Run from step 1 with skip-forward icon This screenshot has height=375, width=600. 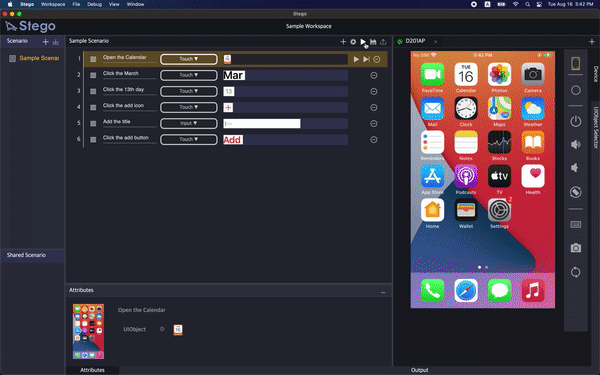[366, 59]
